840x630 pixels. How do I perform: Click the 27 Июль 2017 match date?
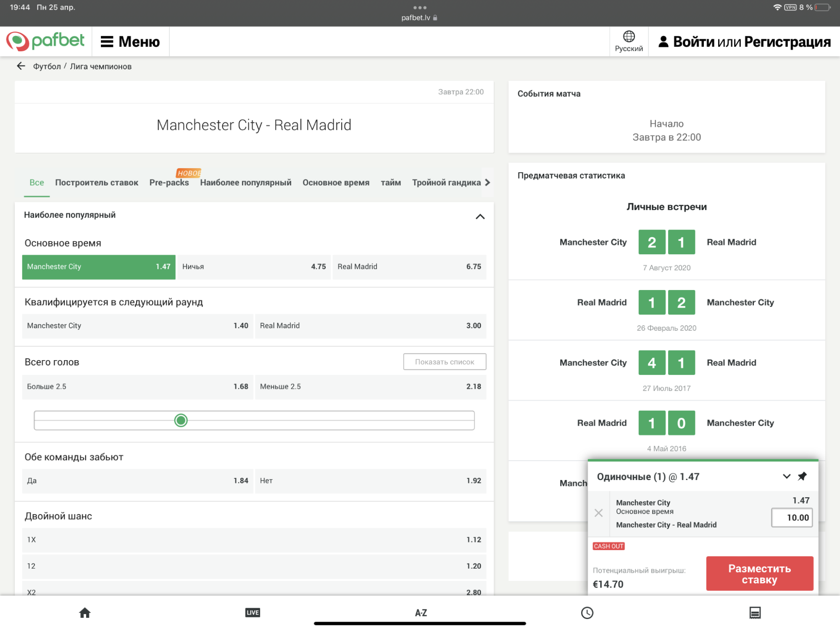[666, 388]
